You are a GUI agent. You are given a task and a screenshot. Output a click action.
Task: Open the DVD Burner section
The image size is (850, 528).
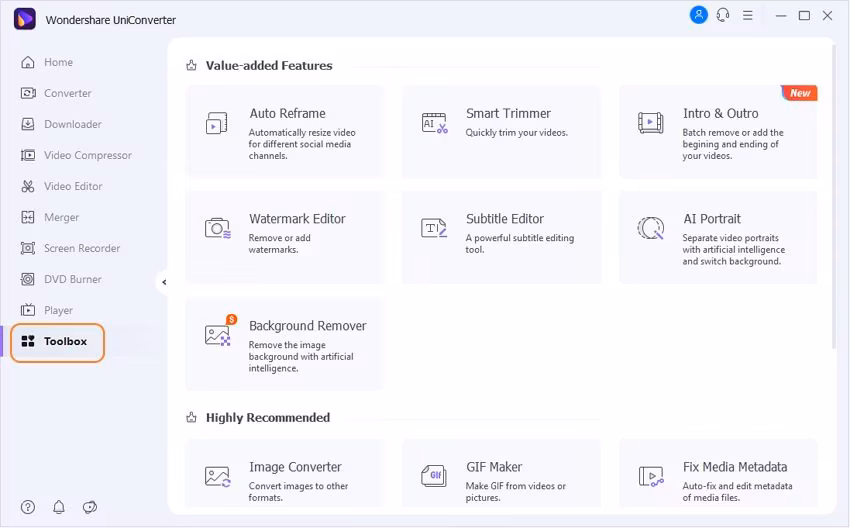pos(72,279)
